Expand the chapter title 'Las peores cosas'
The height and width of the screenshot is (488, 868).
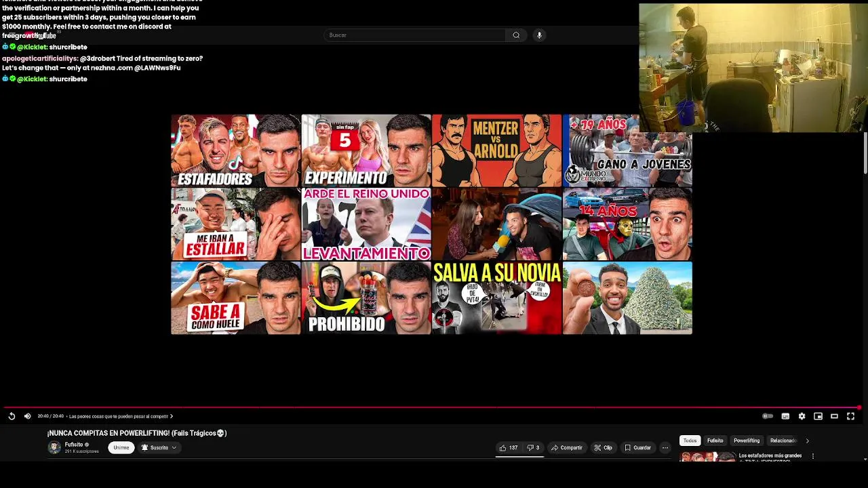click(121, 416)
